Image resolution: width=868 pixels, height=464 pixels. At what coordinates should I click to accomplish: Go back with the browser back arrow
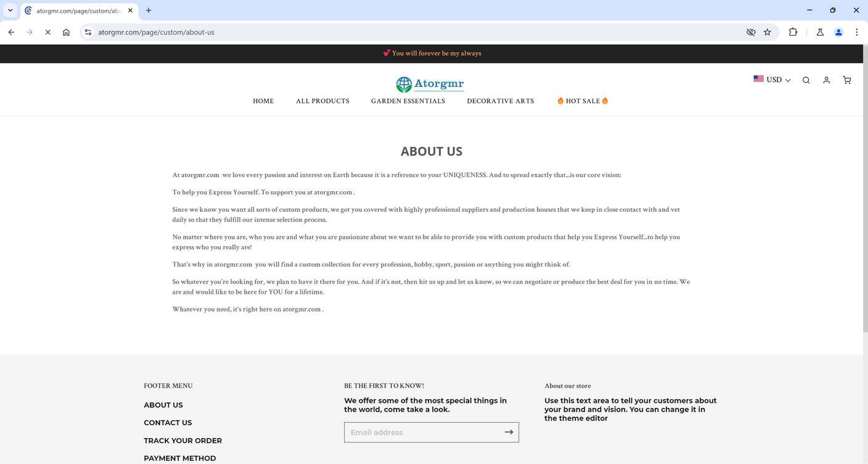pos(11,32)
